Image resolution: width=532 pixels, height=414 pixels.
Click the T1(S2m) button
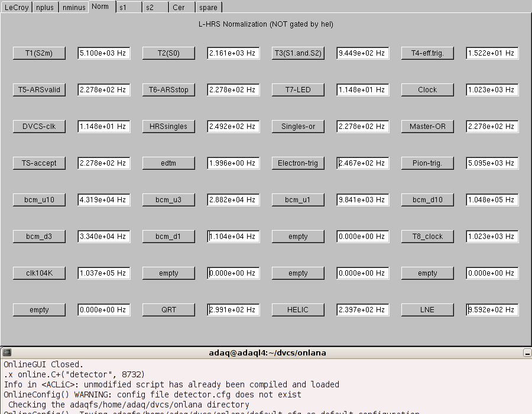point(39,53)
